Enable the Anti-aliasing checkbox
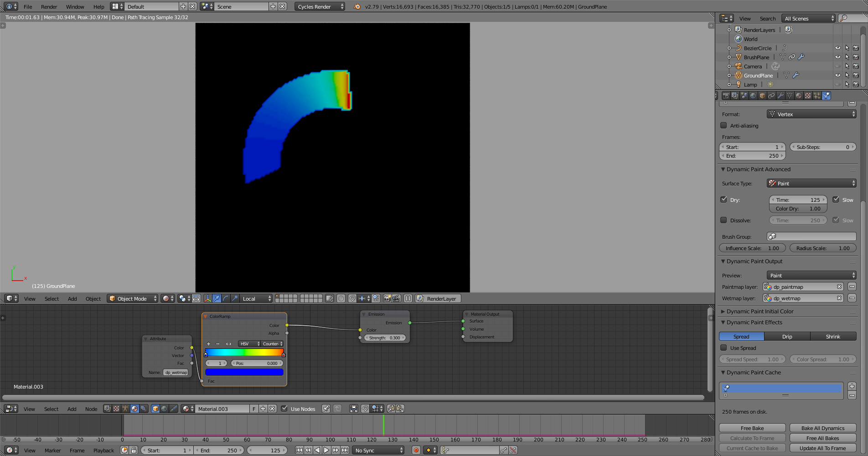Screen dimensions: 868x456 [x=723, y=126]
